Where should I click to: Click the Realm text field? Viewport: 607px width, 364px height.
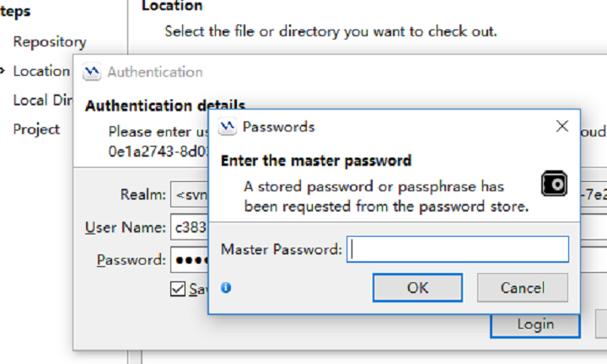coord(190,194)
